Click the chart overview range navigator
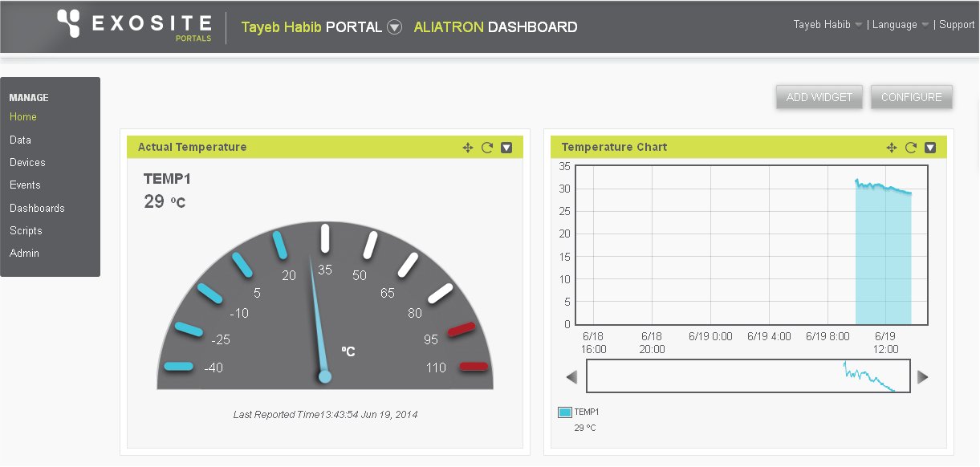The width and height of the screenshot is (980, 467). tap(748, 376)
